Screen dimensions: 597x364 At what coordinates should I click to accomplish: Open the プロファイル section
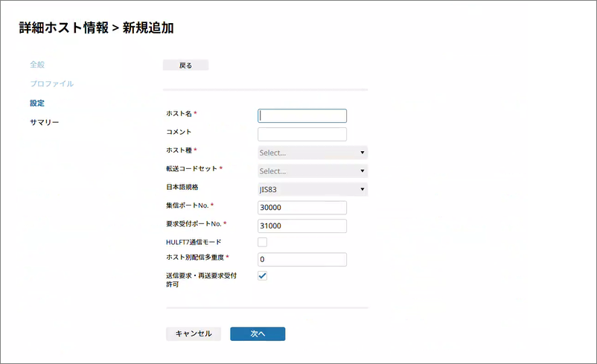click(x=51, y=84)
